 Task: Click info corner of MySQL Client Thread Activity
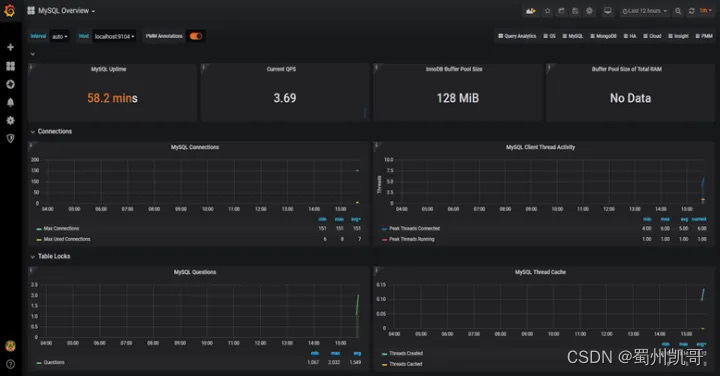tap(377, 145)
